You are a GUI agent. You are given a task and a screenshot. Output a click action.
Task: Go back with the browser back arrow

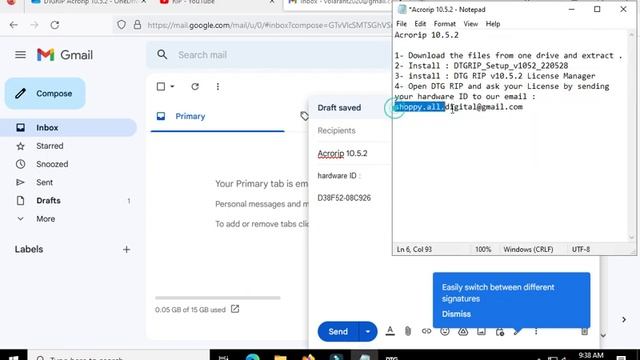pos(13,25)
